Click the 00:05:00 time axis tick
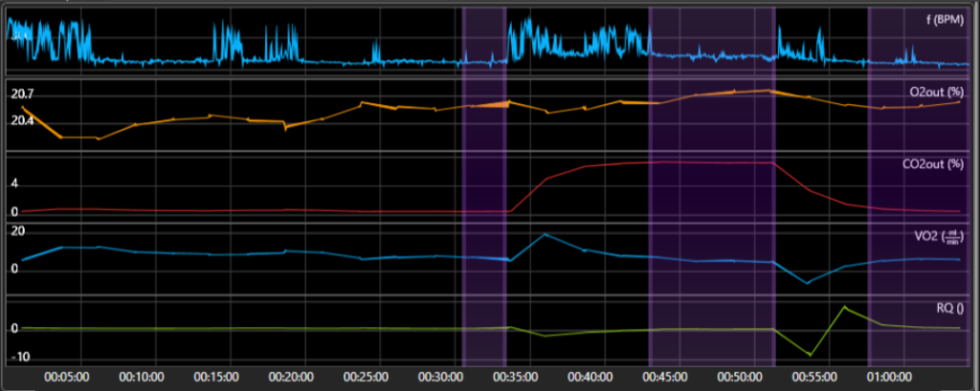Image resolution: width=980 pixels, height=391 pixels. tap(67, 378)
